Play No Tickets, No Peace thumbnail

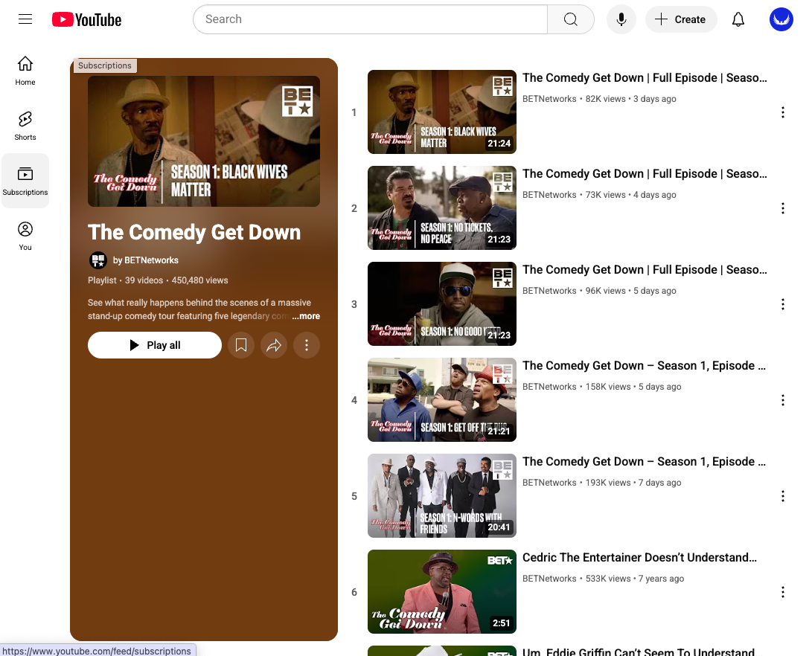coord(442,208)
